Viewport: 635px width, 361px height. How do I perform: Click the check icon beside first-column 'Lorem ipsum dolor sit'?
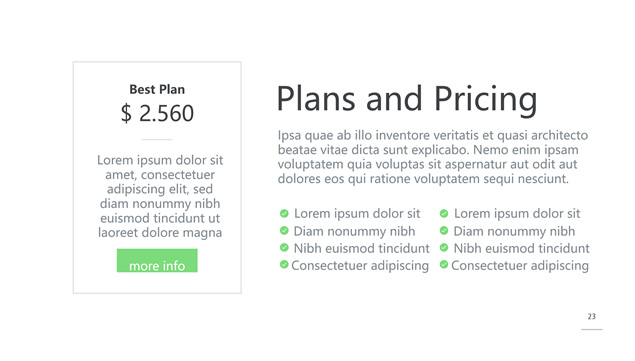click(284, 213)
